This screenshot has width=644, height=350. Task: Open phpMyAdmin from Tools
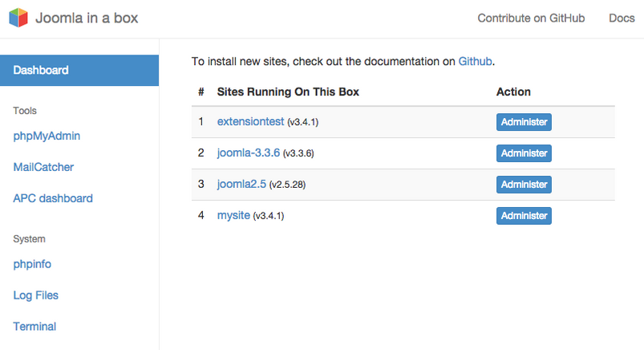47,136
